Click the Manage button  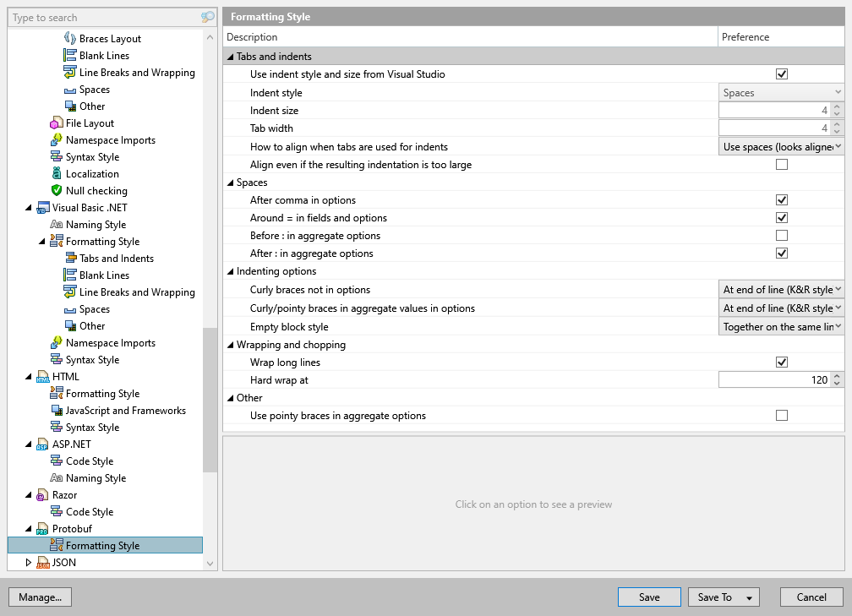pos(40,597)
